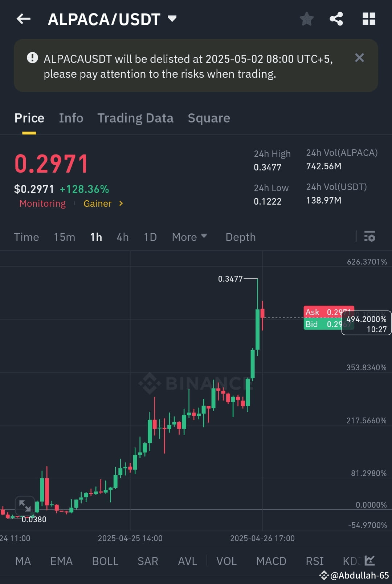This screenshot has width=392, height=584.
Task: Switch to the Trading Data tab
Action: [135, 118]
